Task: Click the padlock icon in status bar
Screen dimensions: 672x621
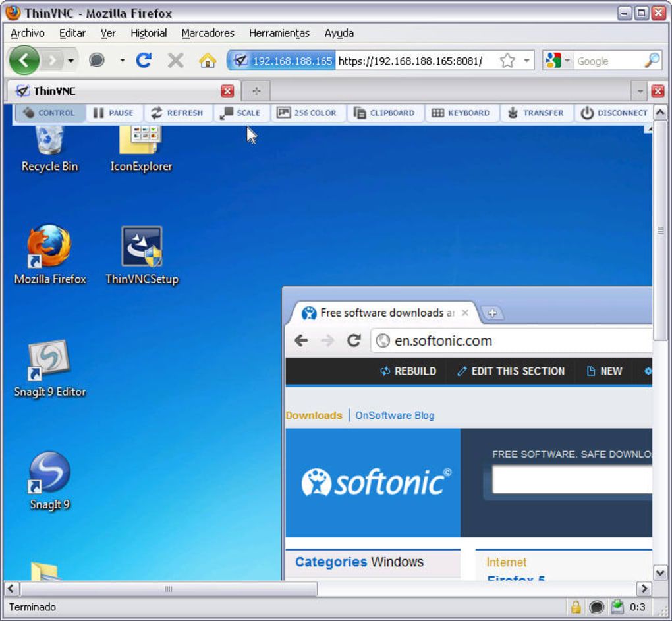Action: pyautogui.click(x=576, y=607)
